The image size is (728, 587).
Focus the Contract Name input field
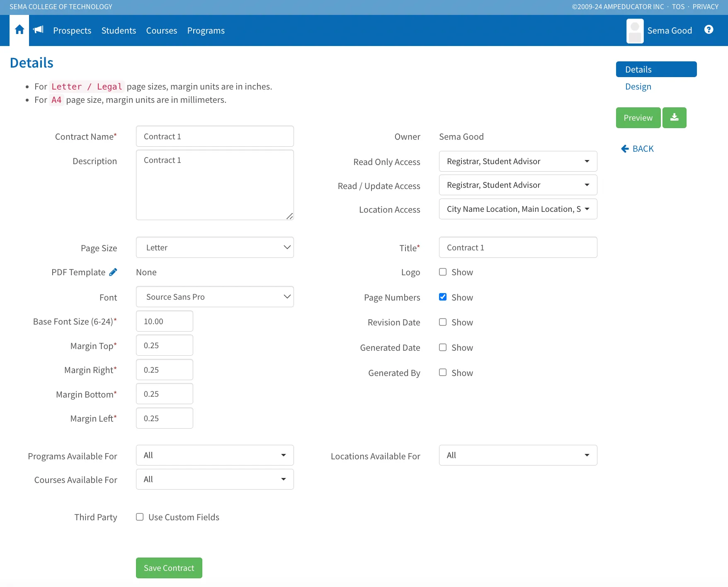[215, 136]
